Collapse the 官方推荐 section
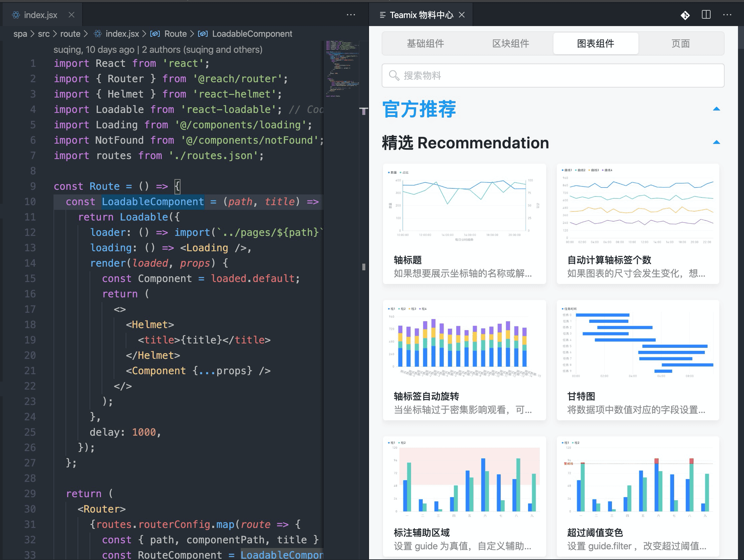The image size is (744, 560). coord(716,109)
